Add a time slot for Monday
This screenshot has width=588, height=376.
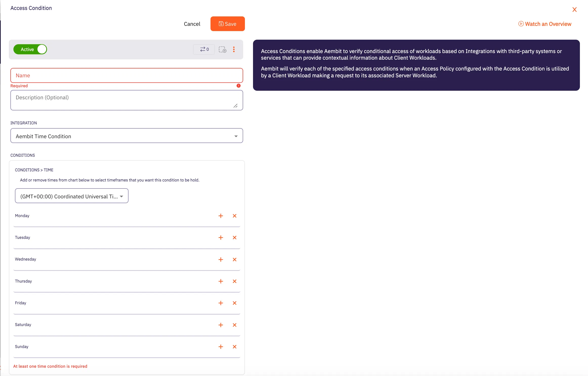point(221,216)
